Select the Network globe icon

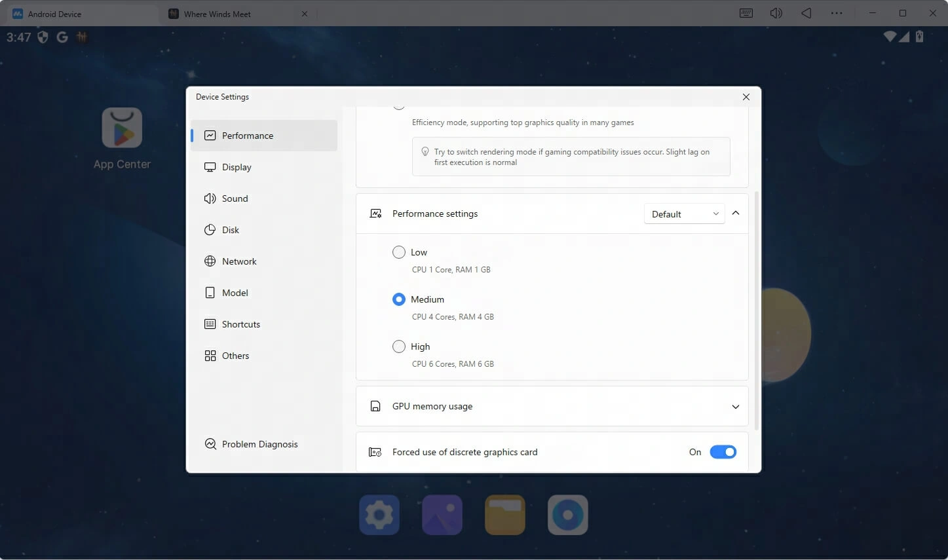(x=210, y=261)
